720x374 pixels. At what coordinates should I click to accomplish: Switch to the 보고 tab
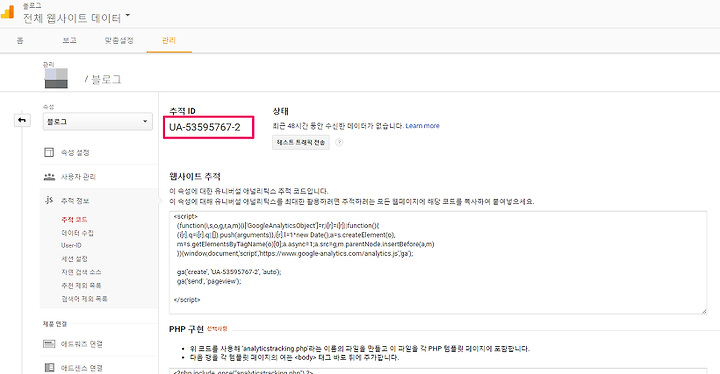point(69,40)
